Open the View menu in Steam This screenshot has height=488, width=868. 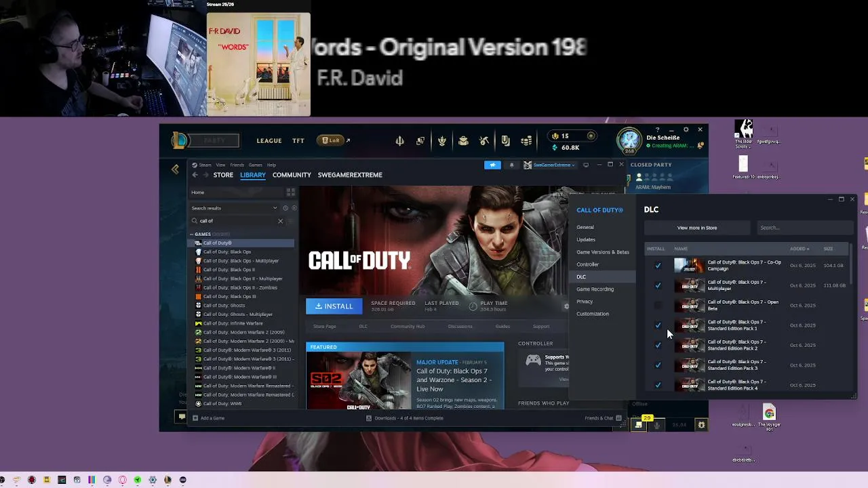click(x=220, y=165)
